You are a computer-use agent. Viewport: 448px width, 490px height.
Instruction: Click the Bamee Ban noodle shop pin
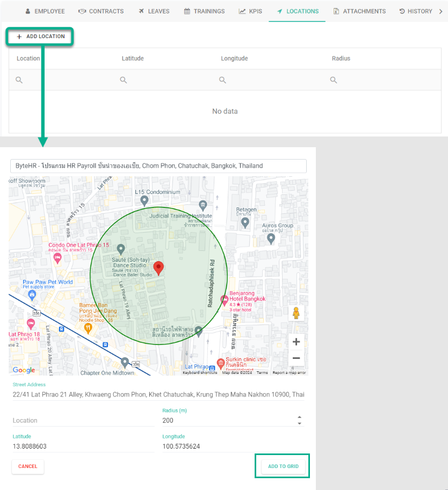point(88,328)
